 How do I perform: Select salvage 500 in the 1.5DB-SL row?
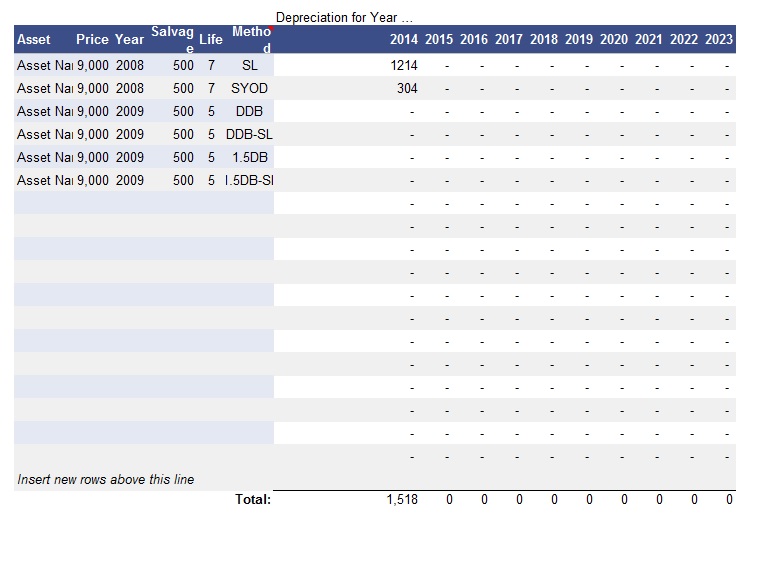(x=183, y=181)
